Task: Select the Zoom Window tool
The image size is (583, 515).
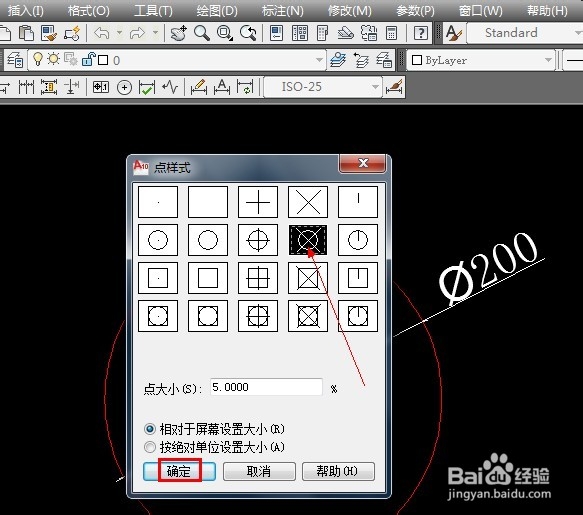Action: (225, 33)
